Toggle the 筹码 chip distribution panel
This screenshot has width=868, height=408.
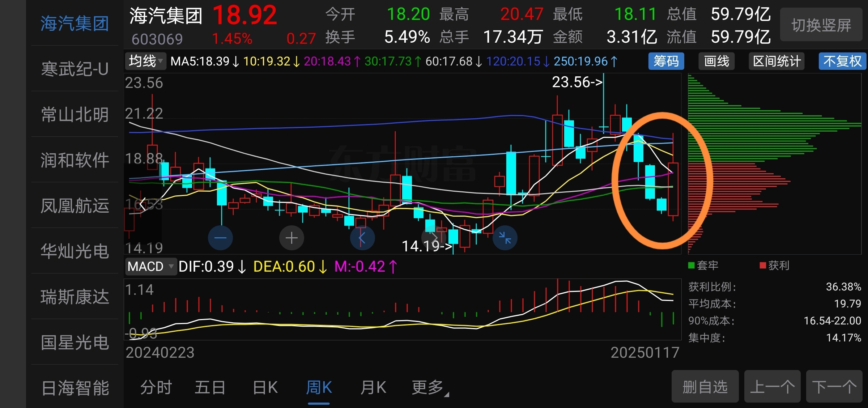[666, 61]
